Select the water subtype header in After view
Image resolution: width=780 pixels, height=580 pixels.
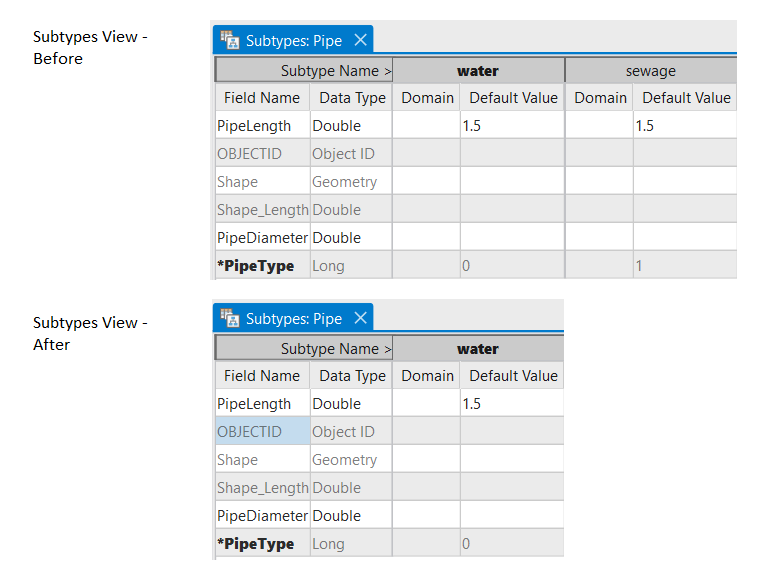pos(478,349)
